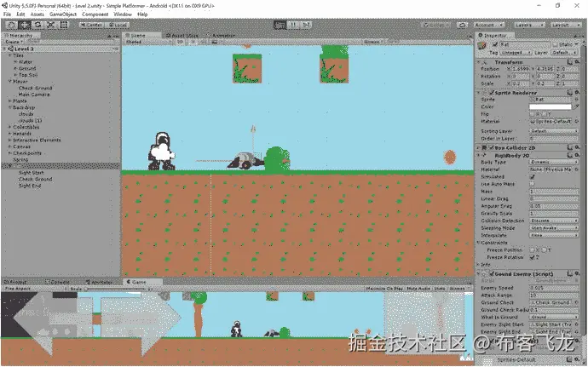Open the Component menu
The height and width of the screenshot is (367, 588).
95,14
